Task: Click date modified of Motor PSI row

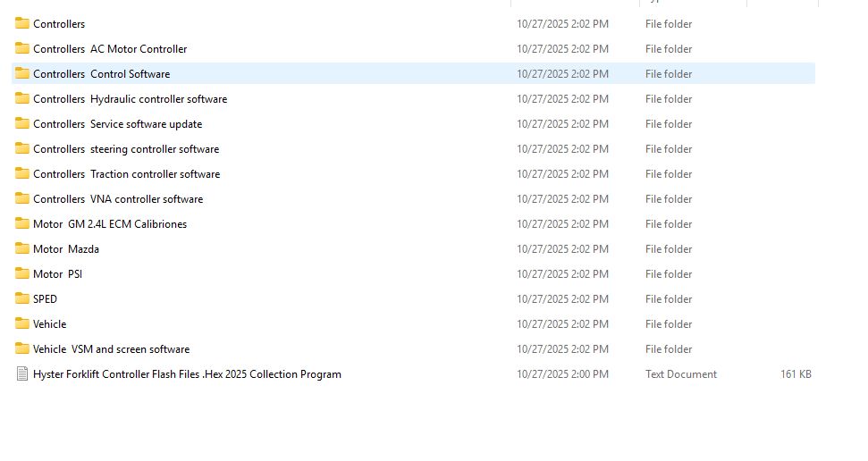Action: 563,274
